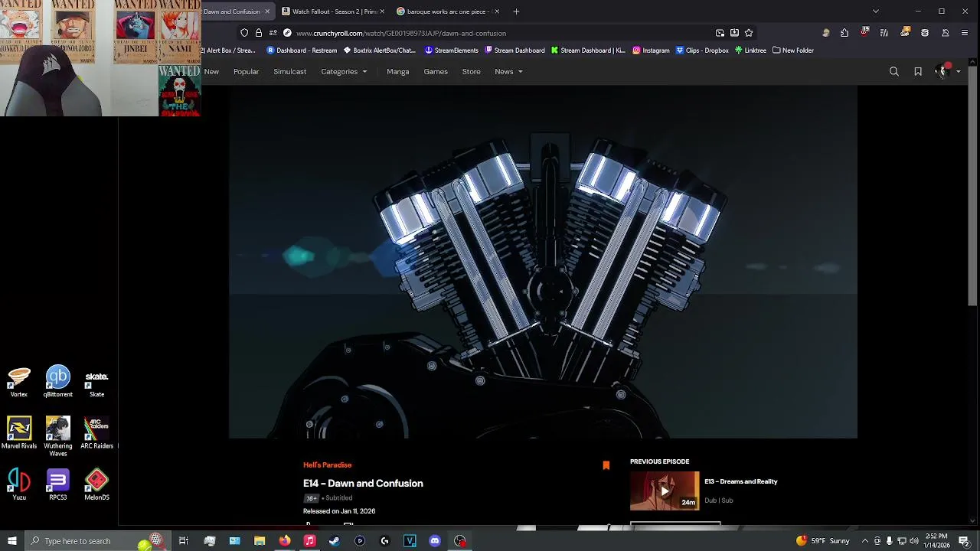Open the Skate desktop shortcut
Viewport: 980px width, 551px height.
click(x=96, y=382)
